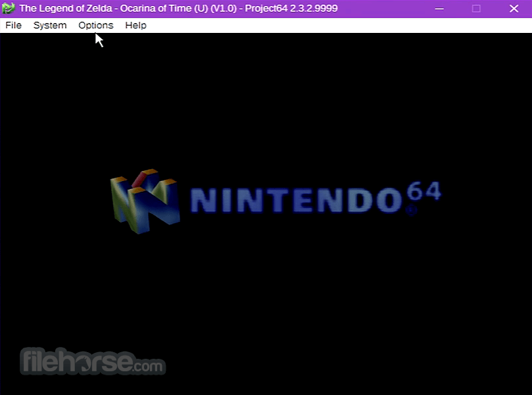
Task: Click the Project64 app icon in title bar
Action: coord(8,8)
